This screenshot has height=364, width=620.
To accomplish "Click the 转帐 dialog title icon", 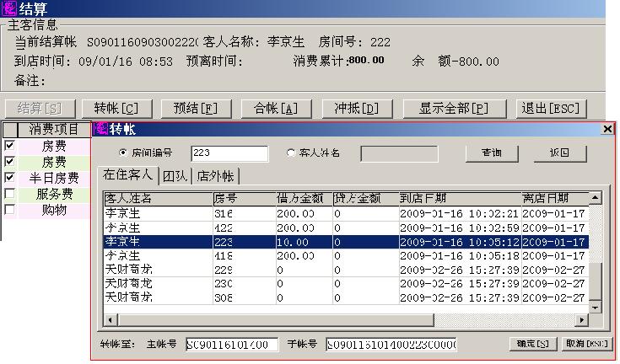I will click(x=100, y=129).
